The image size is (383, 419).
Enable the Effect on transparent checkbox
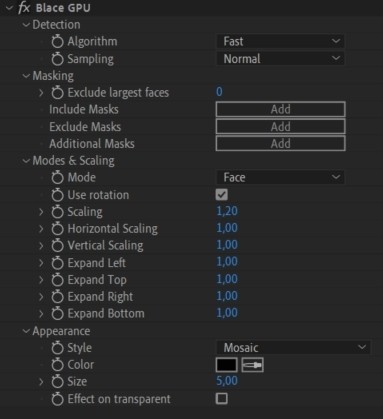tap(222, 398)
